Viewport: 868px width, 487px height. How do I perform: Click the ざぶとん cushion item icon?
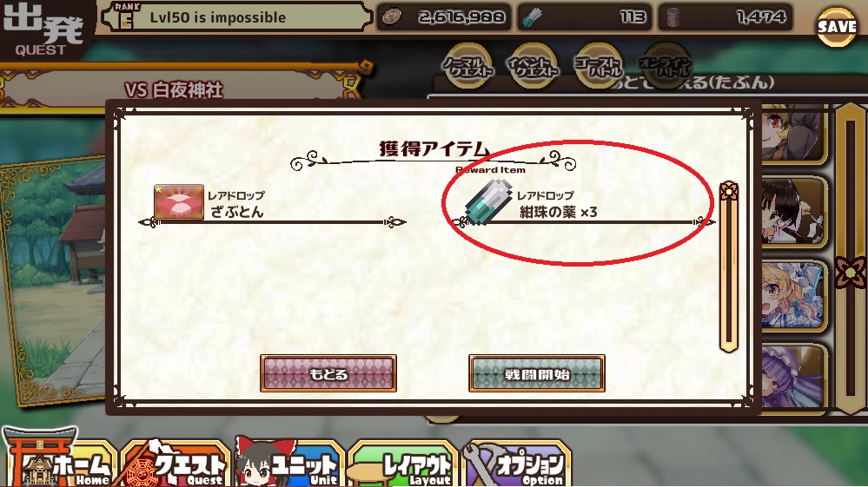coord(179,201)
